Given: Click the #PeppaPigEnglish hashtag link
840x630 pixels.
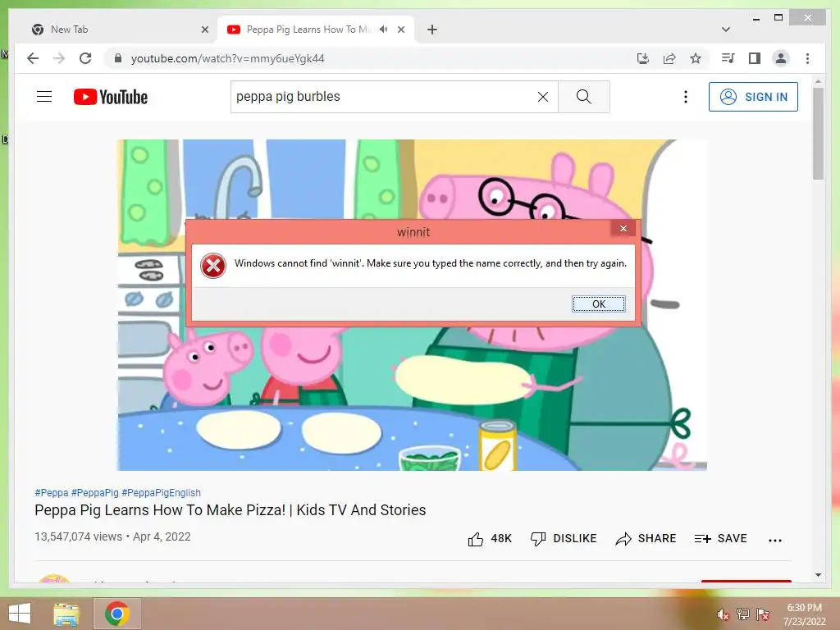Looking at the screenshot, I should tap(162, 492).
